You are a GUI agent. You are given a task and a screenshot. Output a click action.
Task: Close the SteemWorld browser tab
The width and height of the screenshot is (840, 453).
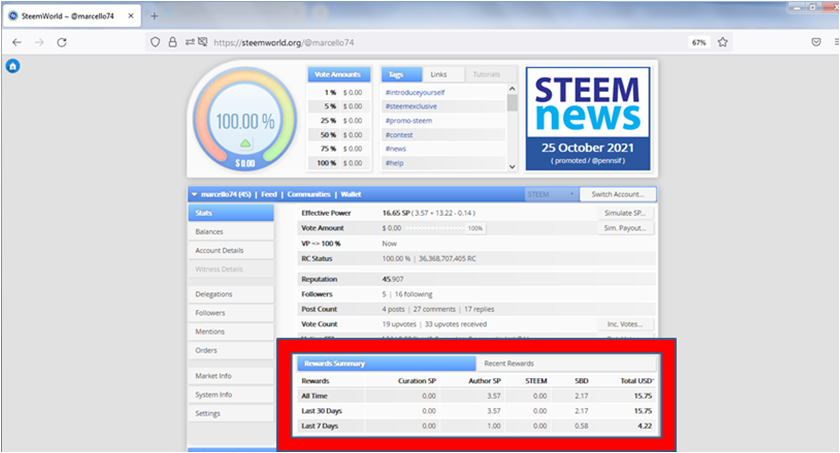pos(131,16)
